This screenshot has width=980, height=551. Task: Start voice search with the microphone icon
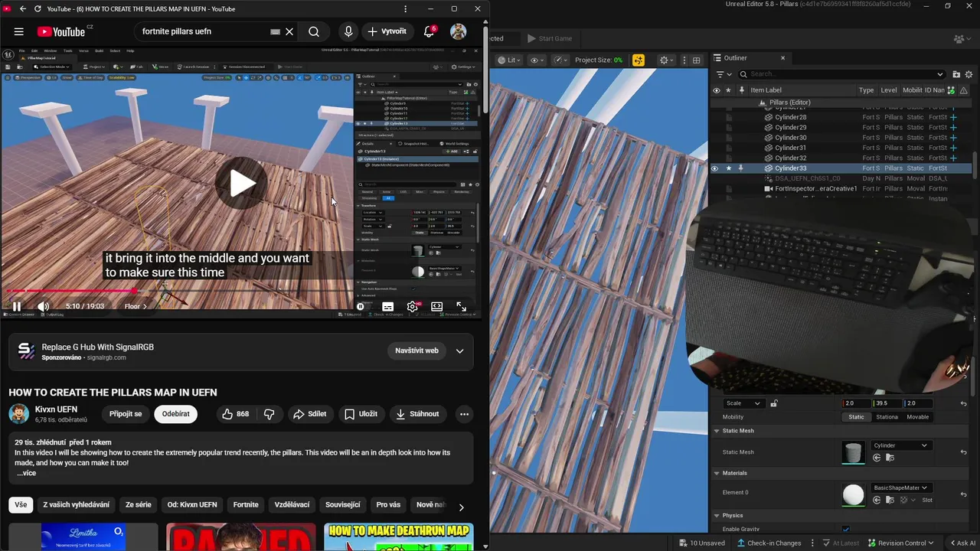coord(348,31)
